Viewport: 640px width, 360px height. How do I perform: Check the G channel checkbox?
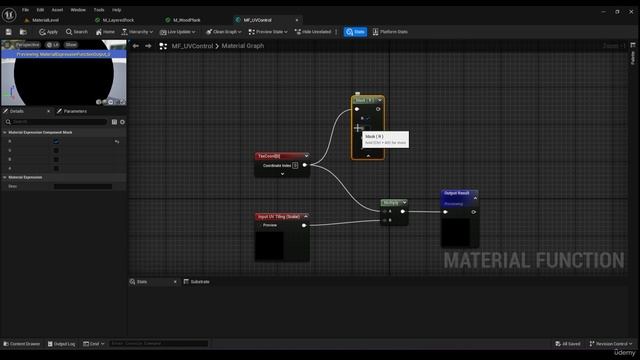click(x=56, y=151)
